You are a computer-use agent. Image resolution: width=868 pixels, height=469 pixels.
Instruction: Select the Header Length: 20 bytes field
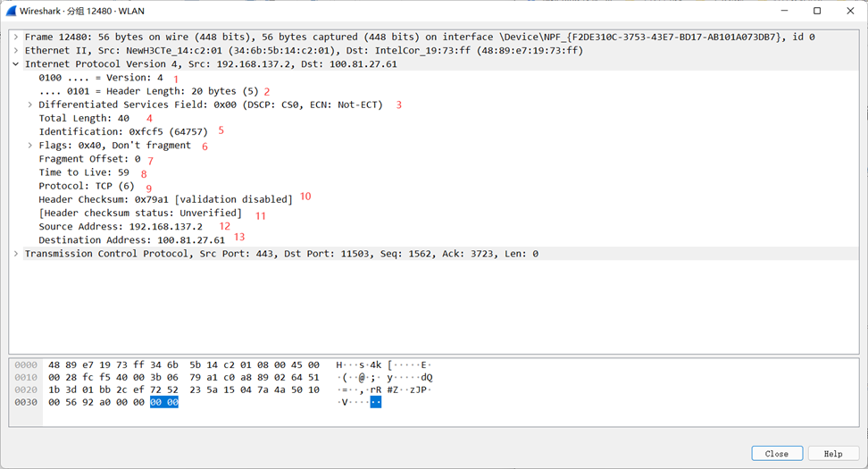pos(148,91)
